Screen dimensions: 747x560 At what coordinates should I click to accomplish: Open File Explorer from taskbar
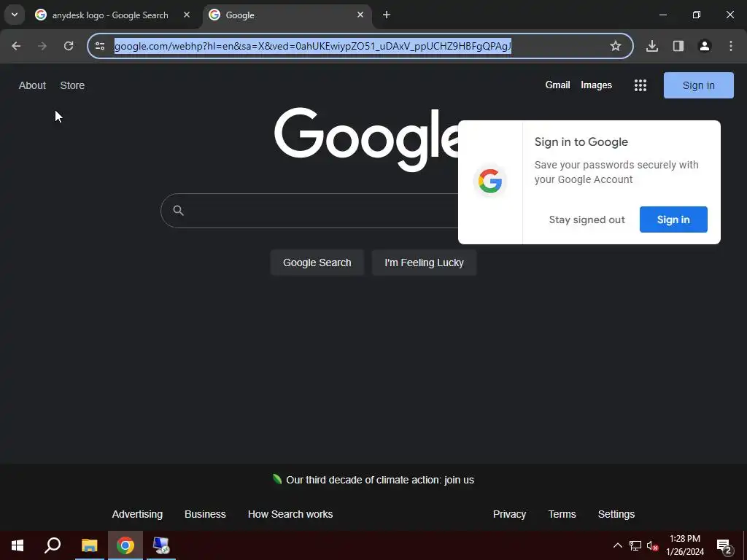(89, 545)
